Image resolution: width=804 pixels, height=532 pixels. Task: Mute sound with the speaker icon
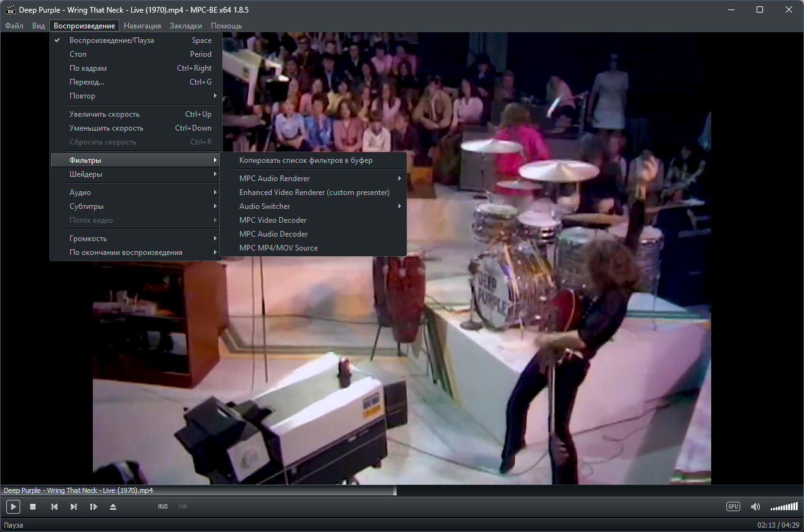click(755, 507)
